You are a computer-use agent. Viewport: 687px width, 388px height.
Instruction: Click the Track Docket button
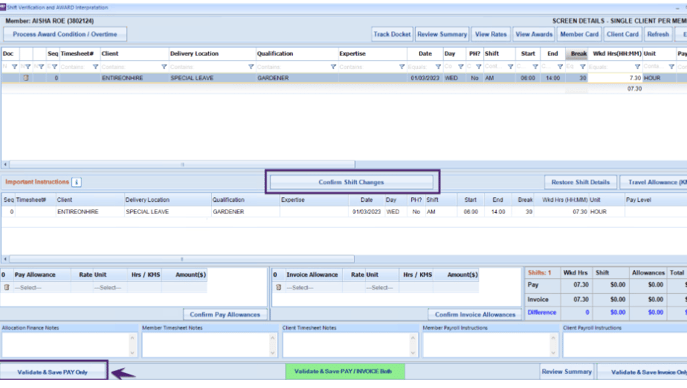pyautogui.click(x=392, y=34)
